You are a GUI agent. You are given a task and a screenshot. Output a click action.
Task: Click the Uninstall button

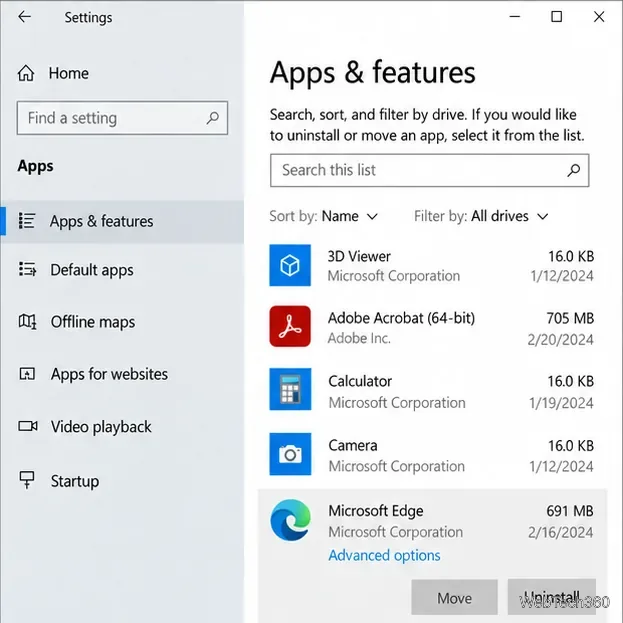pyautogui.click(x=551, y=597)
